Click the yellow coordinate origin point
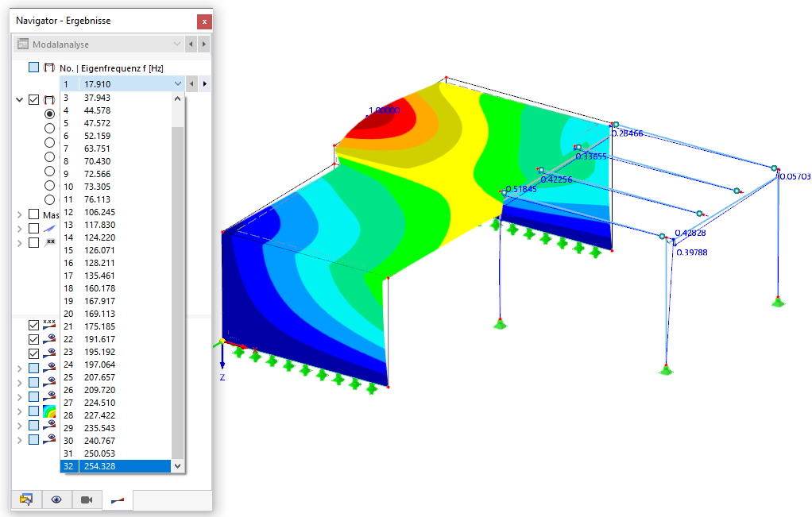Viewport: 812px width, 517px height. point(222,341)
